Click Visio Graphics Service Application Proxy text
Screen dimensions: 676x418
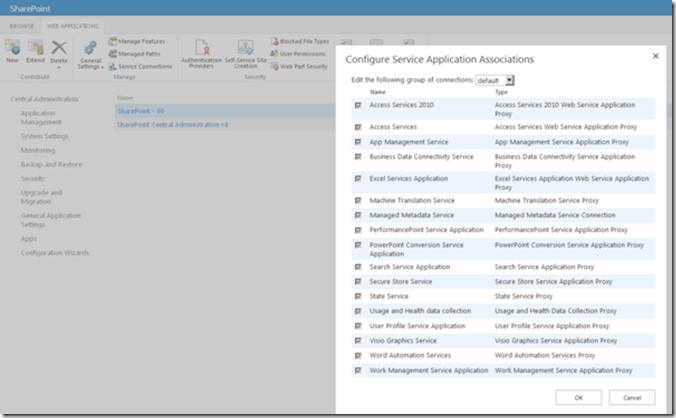(x=556, y=340)
